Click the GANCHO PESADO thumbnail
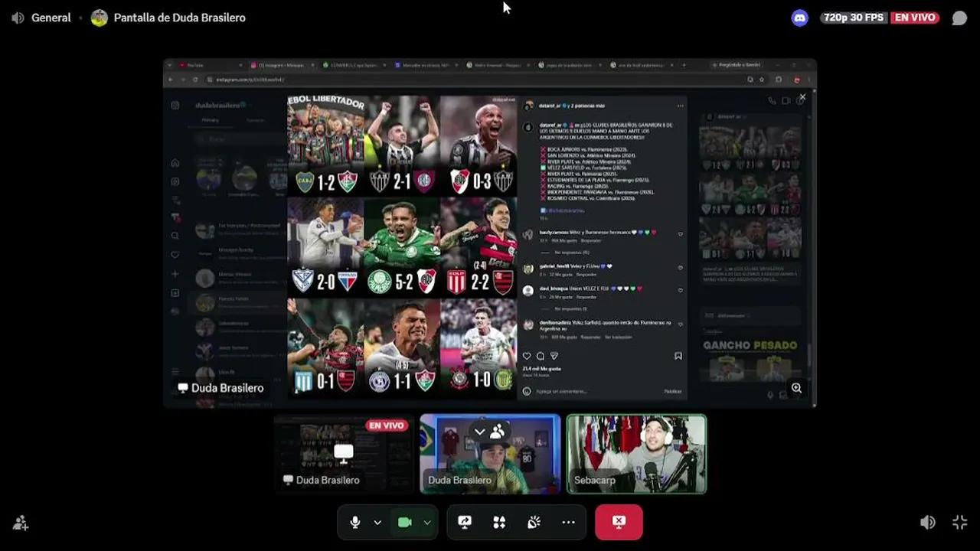The image size is (980, 551). 750,360
